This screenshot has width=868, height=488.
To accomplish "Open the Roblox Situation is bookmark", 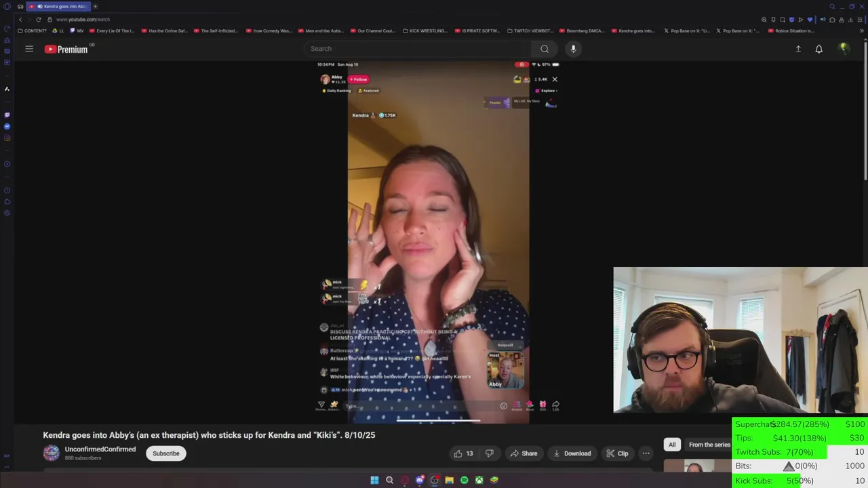I will pos(791,30).
